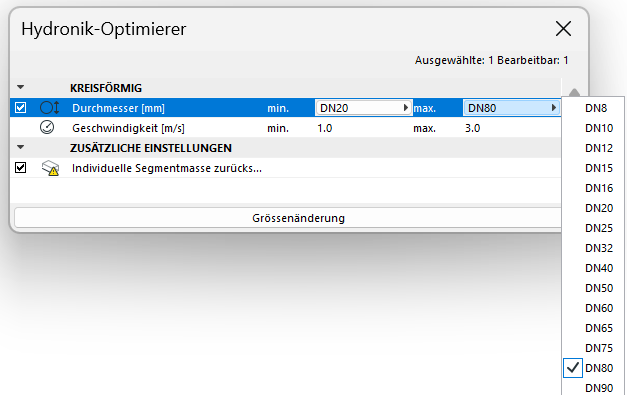
Task: Click the Ausgewählte: 1 Bearbeitbar: 1 text
Action: pos(491,60)
